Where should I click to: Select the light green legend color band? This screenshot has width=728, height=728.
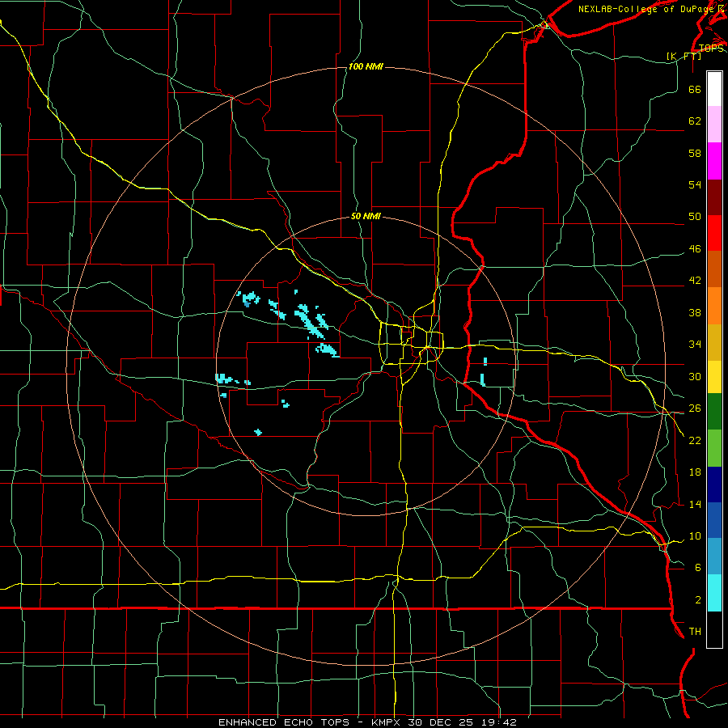pos(714,448)
